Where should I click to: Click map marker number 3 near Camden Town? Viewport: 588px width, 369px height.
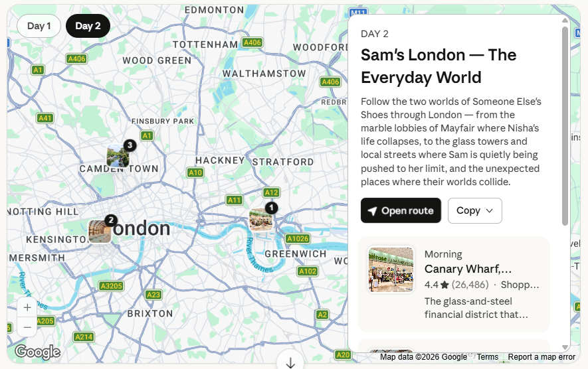[118, 156]
